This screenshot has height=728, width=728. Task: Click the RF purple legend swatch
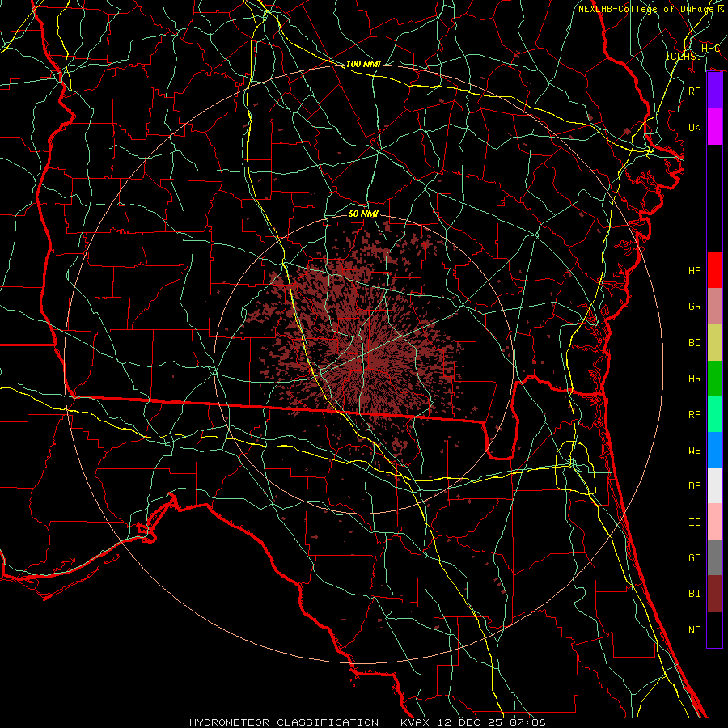pos(714,91)
